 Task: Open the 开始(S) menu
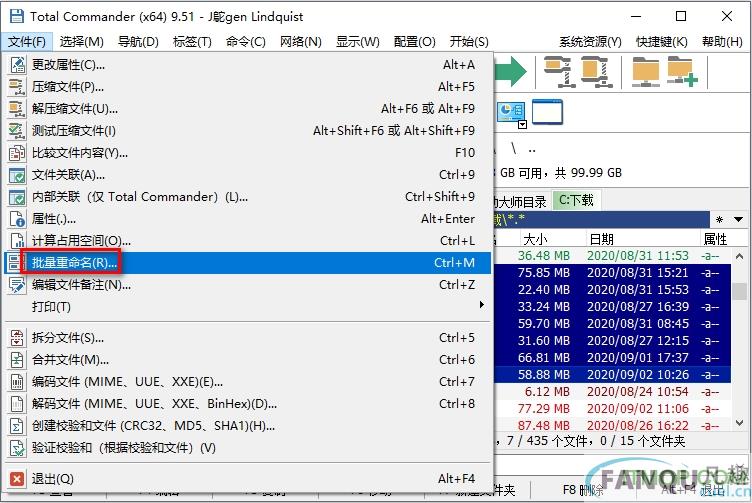(469, 42)
